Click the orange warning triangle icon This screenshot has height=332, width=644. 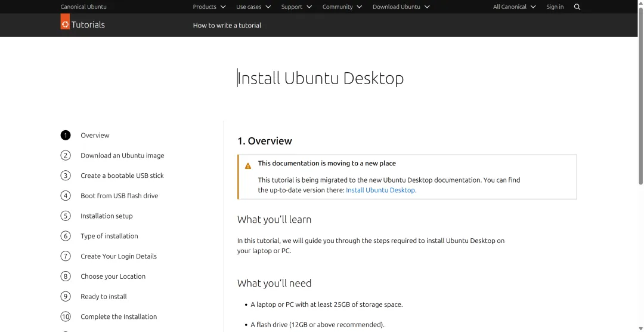[x=248, y=166]
